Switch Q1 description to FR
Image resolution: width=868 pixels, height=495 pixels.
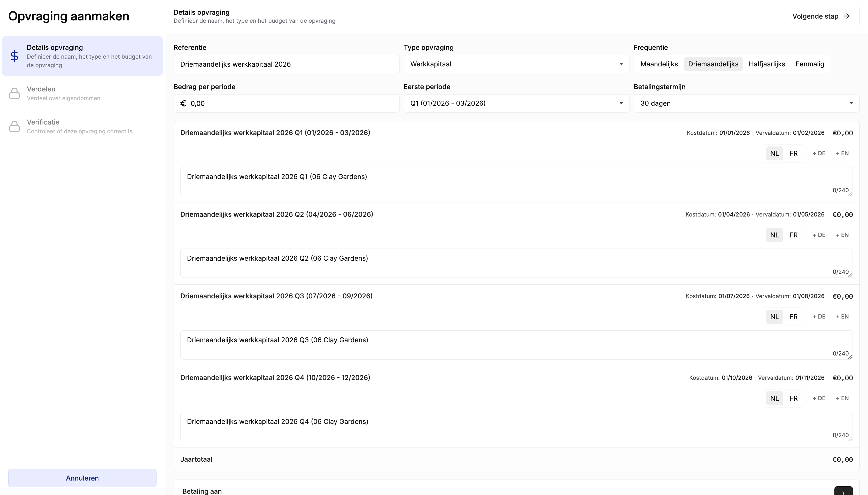794,153
